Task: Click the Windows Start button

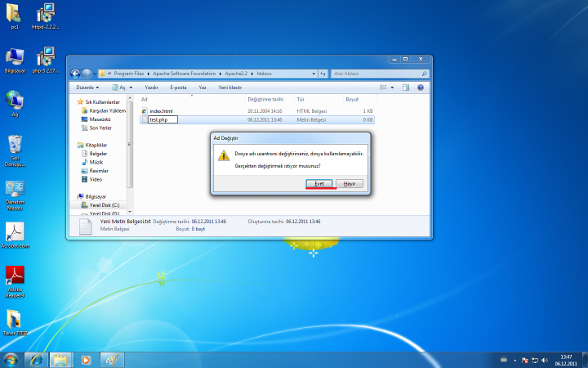Action: coord(11,359)
